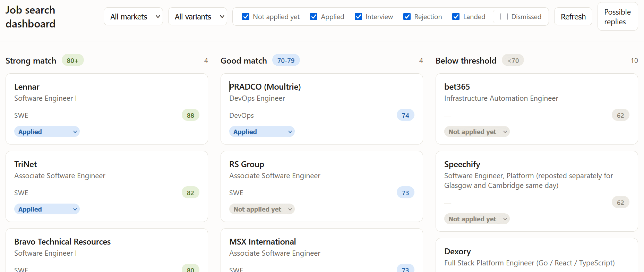Click the Dexory card title
This screenshot has width=644, height=272.
tap(457, 252)
